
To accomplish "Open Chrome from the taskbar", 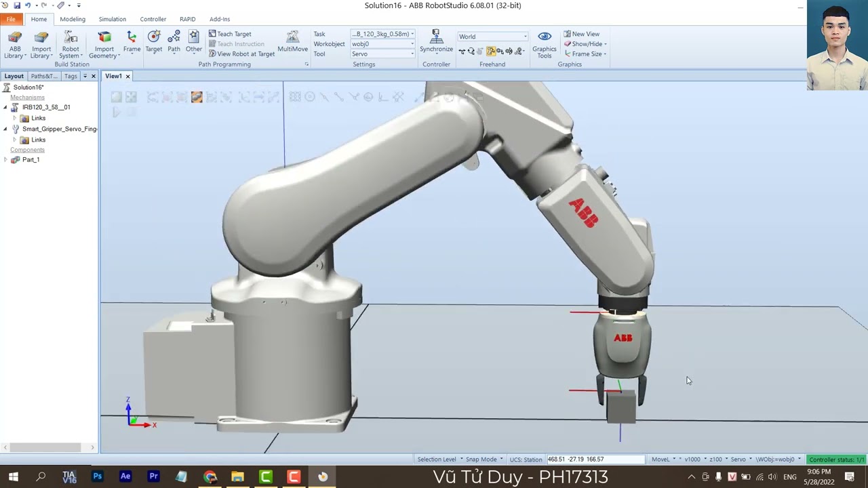I will pos(210,477).
